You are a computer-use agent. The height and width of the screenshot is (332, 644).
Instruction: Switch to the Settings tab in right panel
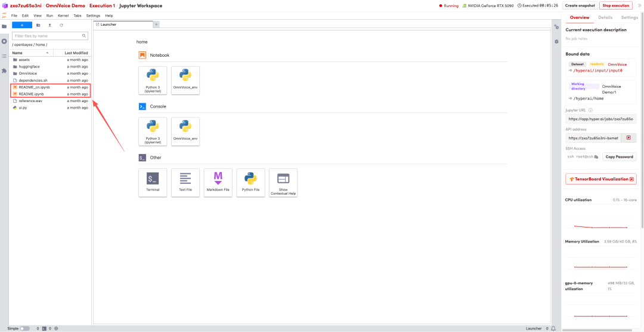[x=629, y=17]
